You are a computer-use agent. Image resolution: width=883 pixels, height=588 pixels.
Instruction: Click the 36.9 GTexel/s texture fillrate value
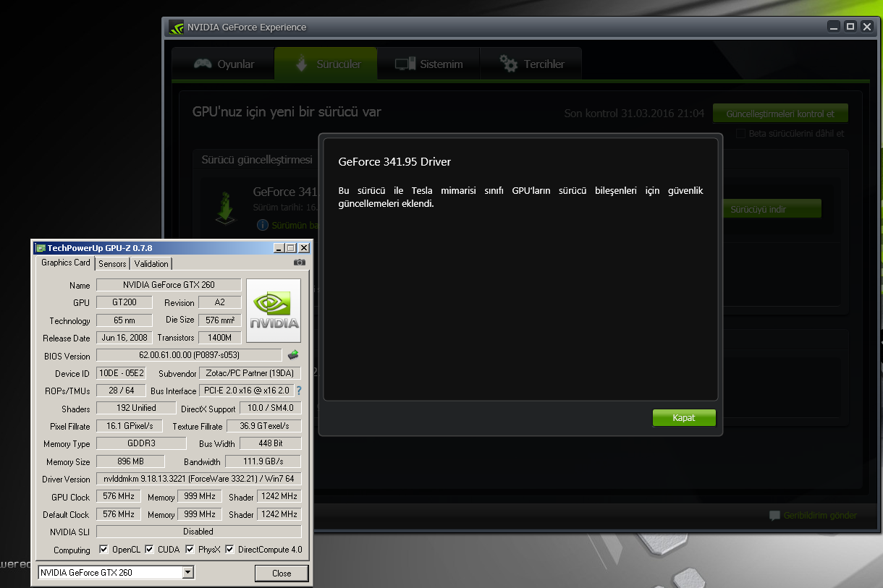click(264, 426)
